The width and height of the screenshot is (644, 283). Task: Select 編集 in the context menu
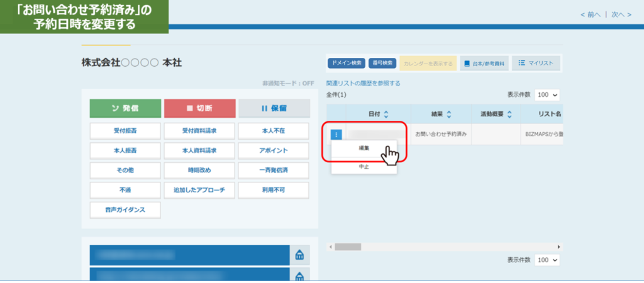pos(364,148)
